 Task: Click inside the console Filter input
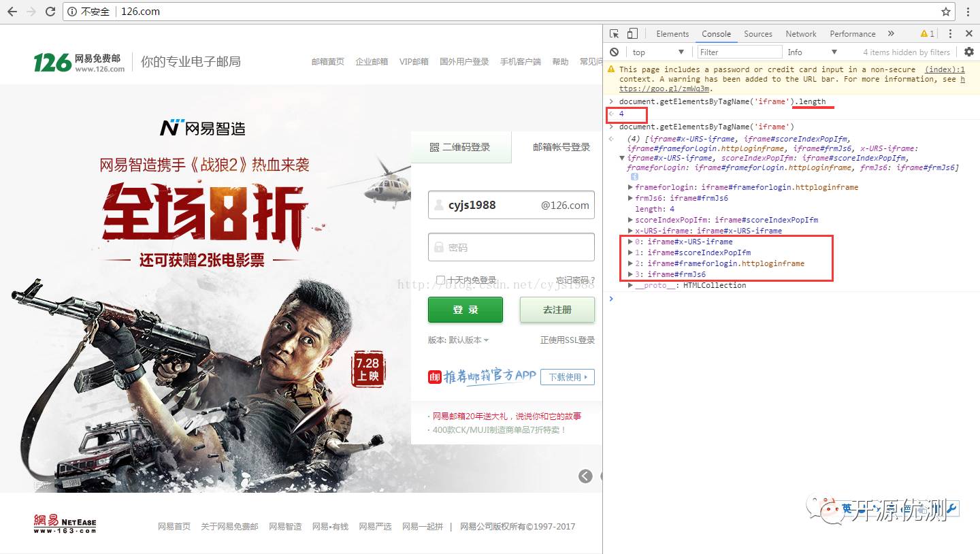coord(740,52)
